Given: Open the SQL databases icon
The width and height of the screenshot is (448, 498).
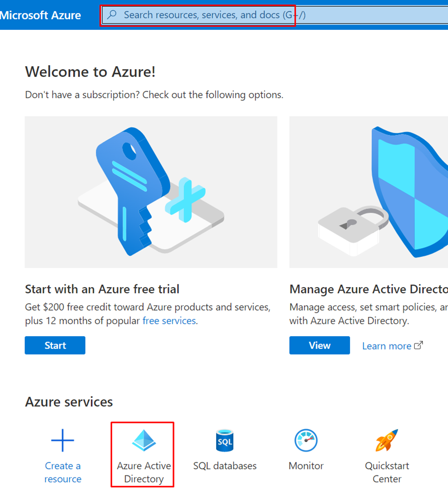Looking at the screenshot, I should [225, 440].
